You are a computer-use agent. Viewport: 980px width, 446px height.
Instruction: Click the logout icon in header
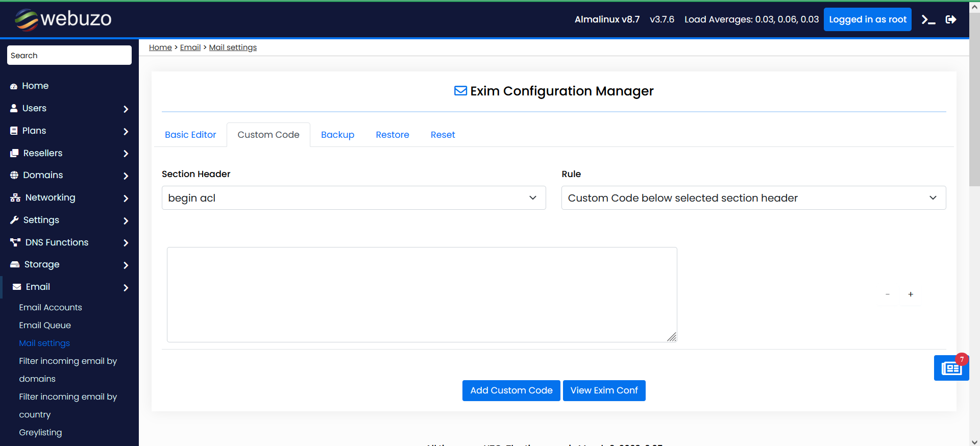coord(950,20)
